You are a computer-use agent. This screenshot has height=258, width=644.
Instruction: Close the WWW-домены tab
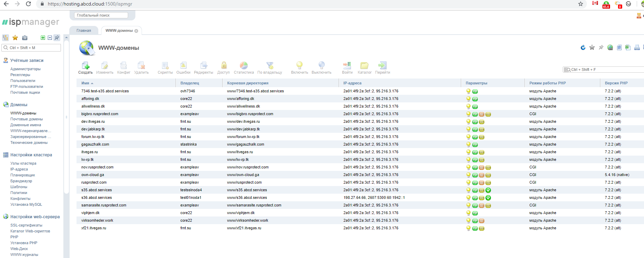click(x=136, y=31)
